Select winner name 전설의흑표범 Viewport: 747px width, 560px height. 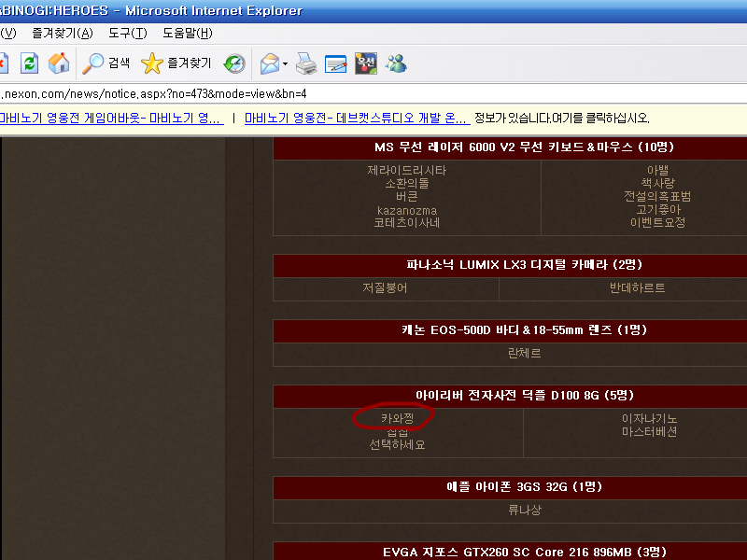[x=657, y=196]
